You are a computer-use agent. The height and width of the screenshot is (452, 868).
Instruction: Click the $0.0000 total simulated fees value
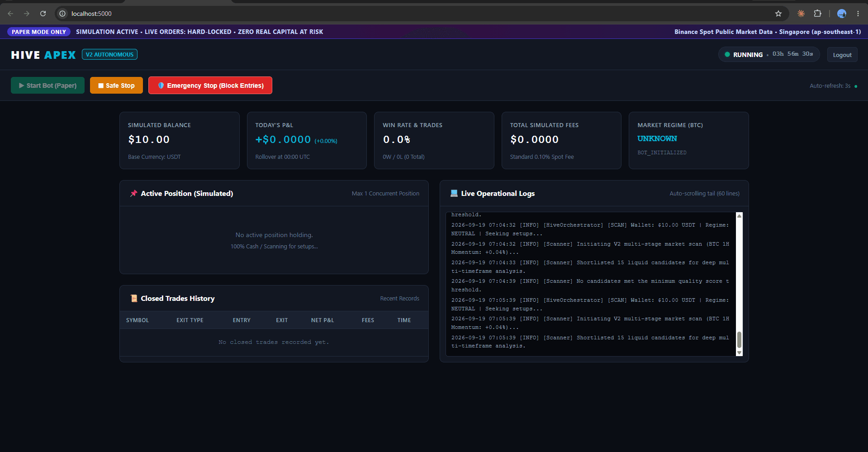534,139
